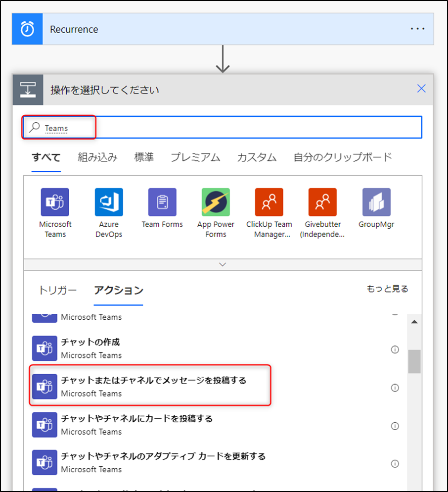Click Teams icon beside アダプティブ カードを更新する
Screen dimensions: 448x492
(x=45, y=462)
